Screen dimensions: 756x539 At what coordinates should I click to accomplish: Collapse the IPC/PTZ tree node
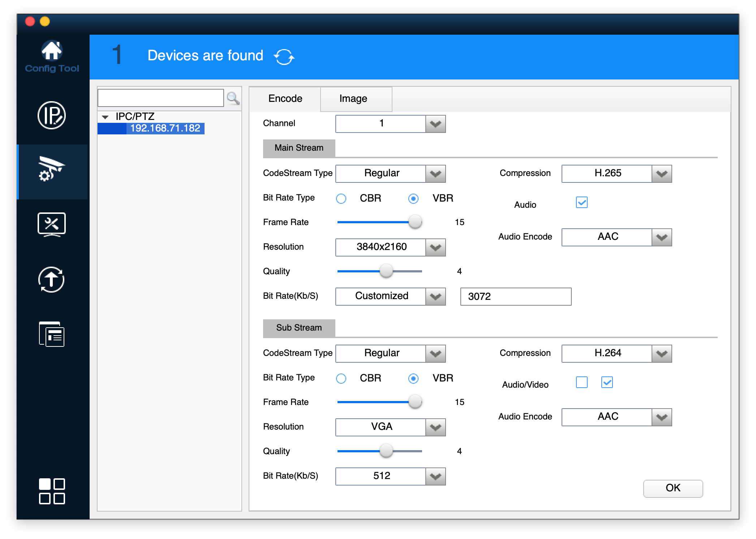[105, 117]
